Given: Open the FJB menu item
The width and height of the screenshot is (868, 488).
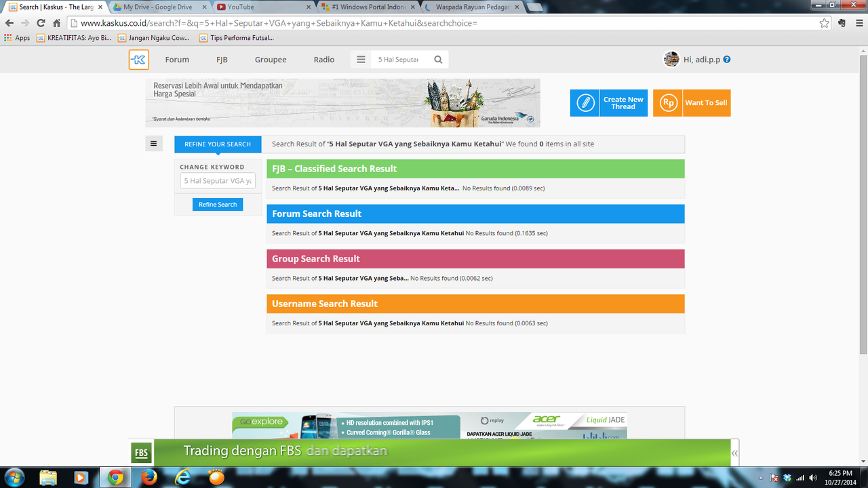Looking at the screenshot, I should 222,60.
